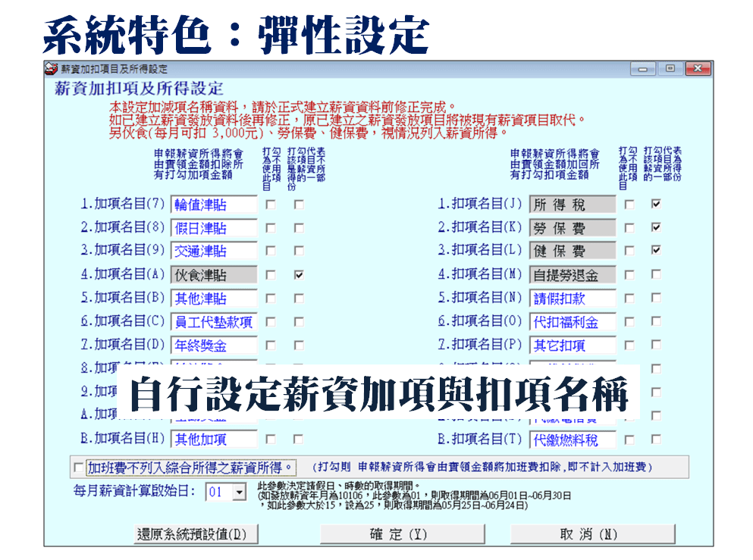Tick 'not used' checkbox for 其他津貼

[x=271, y=299]
